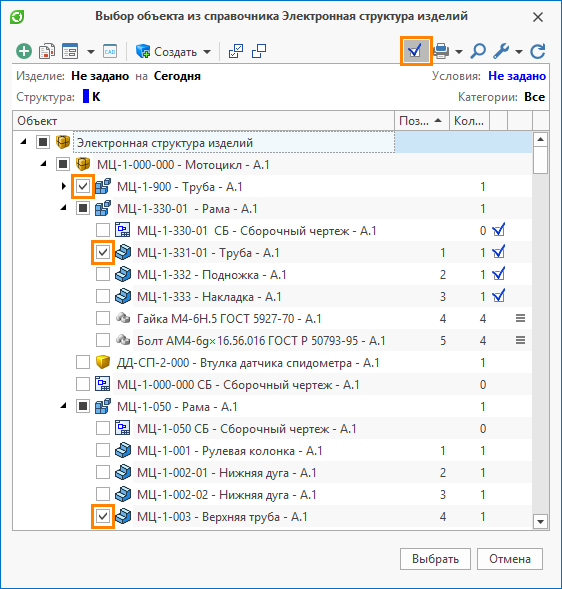Collapse the МЦ-1-050 Рама node
Screen dimensions: 562x589
click(x=63, y=406)
